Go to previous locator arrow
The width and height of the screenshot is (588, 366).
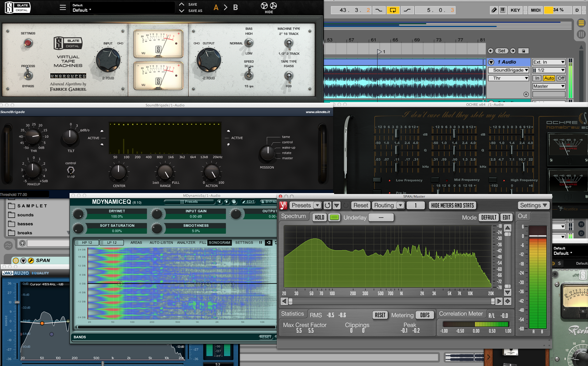point(490,51)
